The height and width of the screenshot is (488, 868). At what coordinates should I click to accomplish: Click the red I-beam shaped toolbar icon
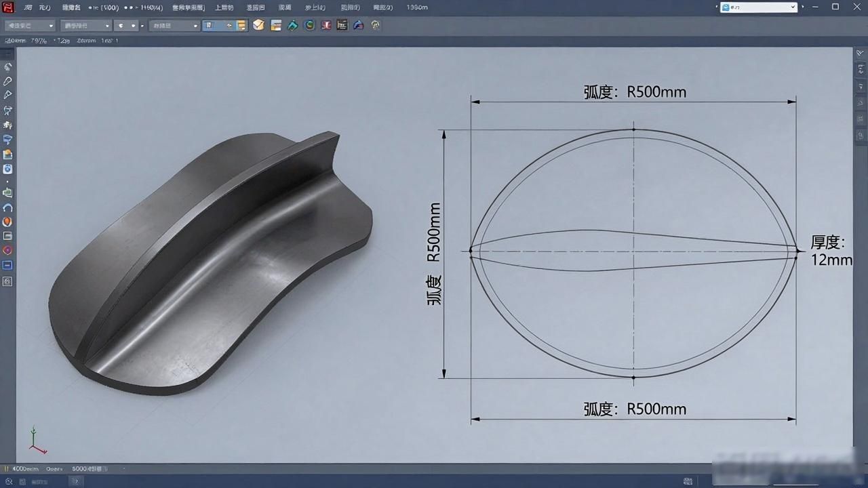(x=326, y=25)
